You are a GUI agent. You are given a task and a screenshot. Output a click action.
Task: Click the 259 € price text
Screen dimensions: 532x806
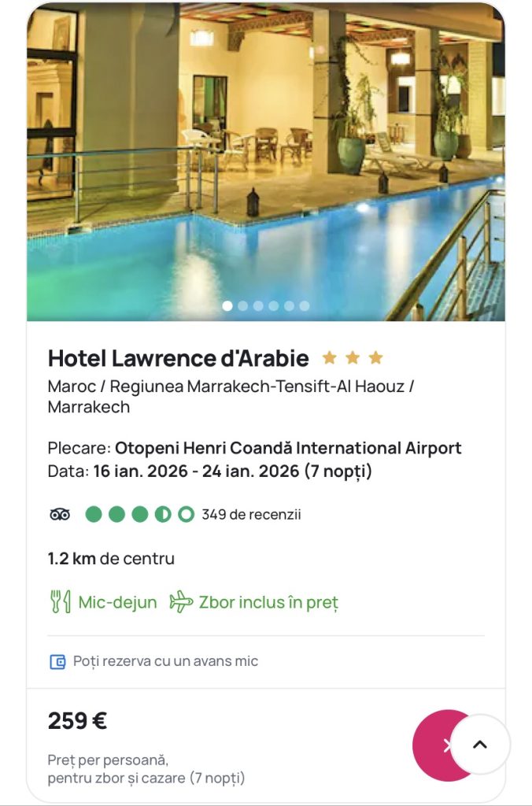77,721
